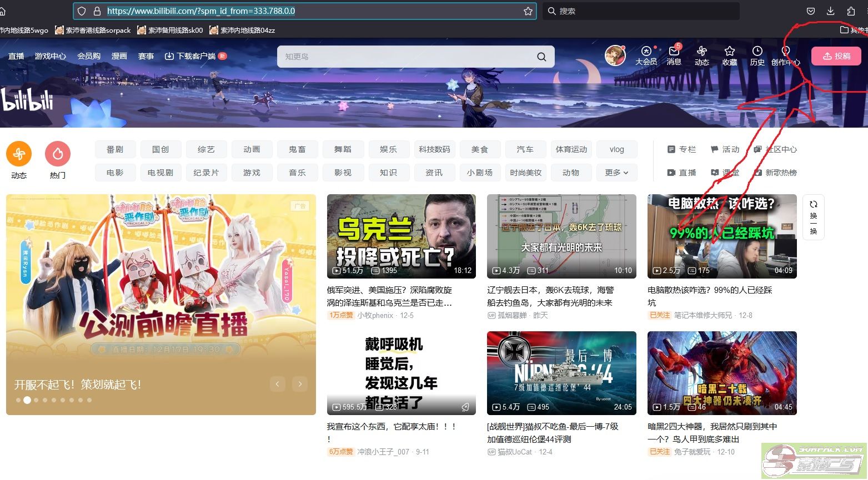Go to next banner slide arrow
Screen dimensions: 868x480
pos(300,383)
